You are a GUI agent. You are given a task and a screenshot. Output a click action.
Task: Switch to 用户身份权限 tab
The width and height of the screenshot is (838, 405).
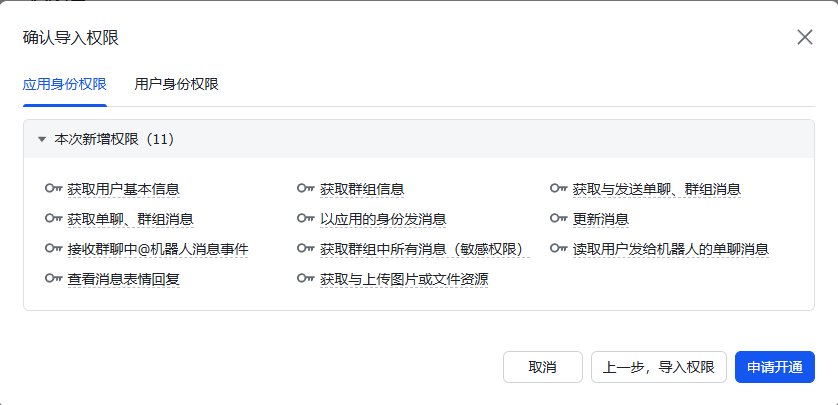pos(176,84)
